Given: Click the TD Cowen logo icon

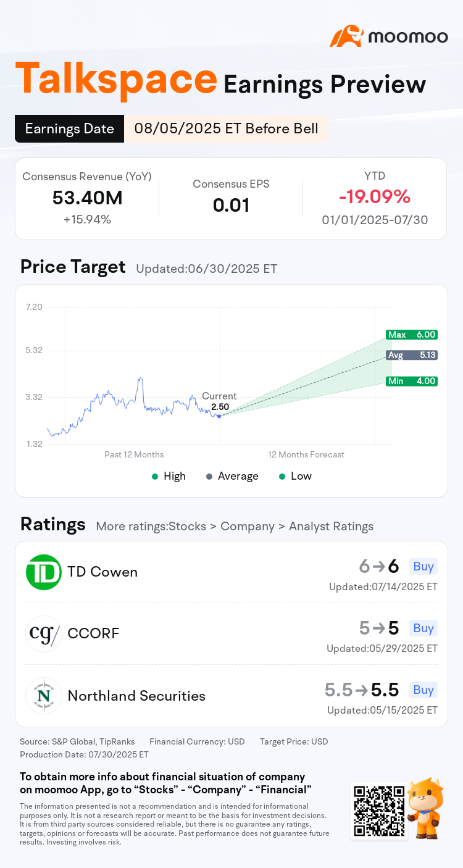Looking at the screenshot, I should [44, 572].
